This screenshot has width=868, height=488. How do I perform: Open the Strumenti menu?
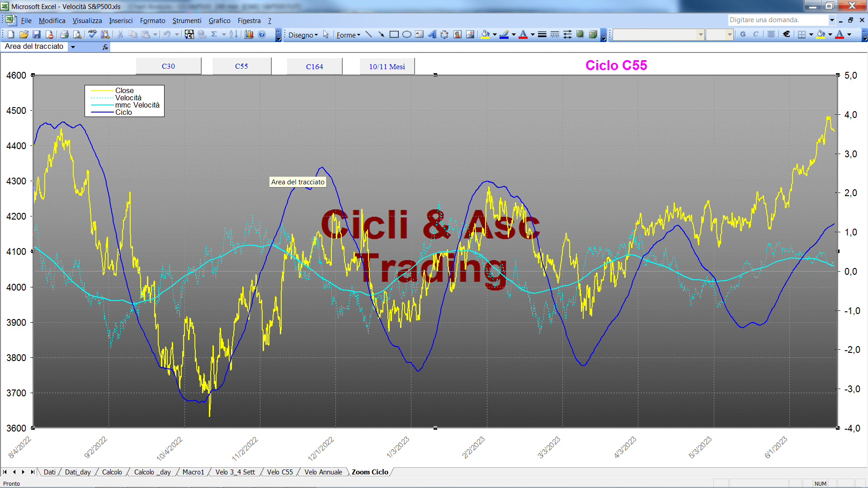coord(187,20)
